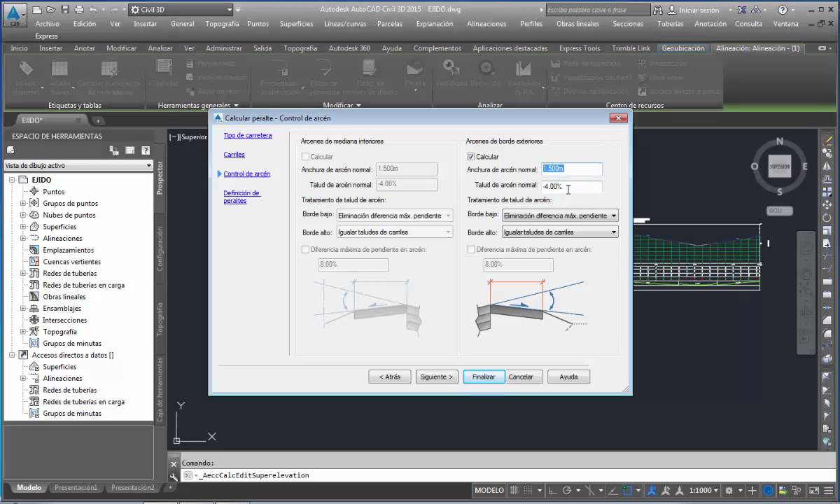Click the Print plotter icon
Viewport: 840px width, 504px height.
pyautogui.click(x=79, y=10)
